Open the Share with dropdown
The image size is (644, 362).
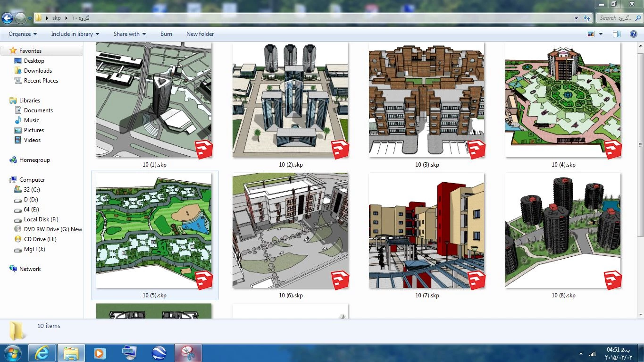pyautogui.click(x=130, y=34)
